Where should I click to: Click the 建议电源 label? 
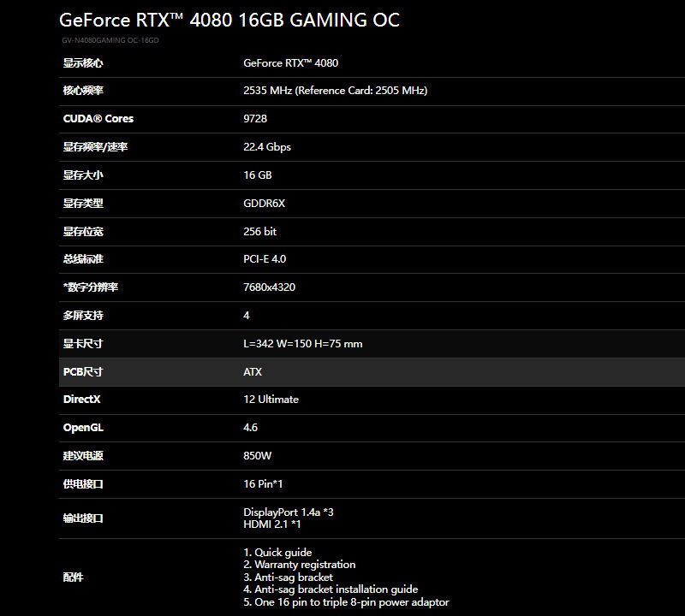(x=83, y=456)
